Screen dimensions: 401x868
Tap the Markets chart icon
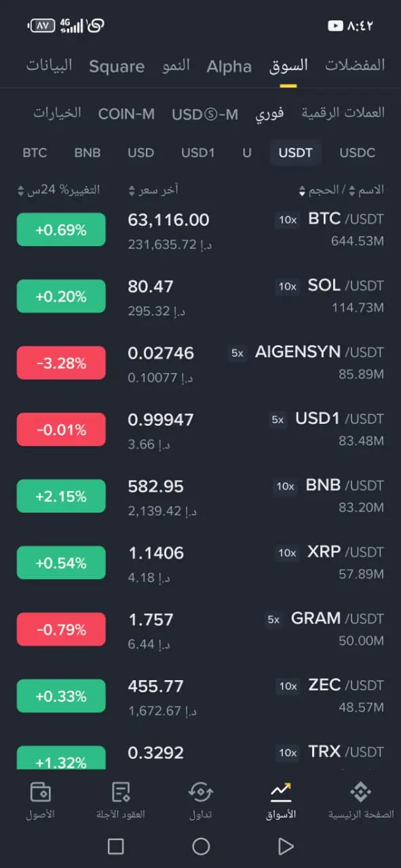pyautogui.click(x=280, y=791)
